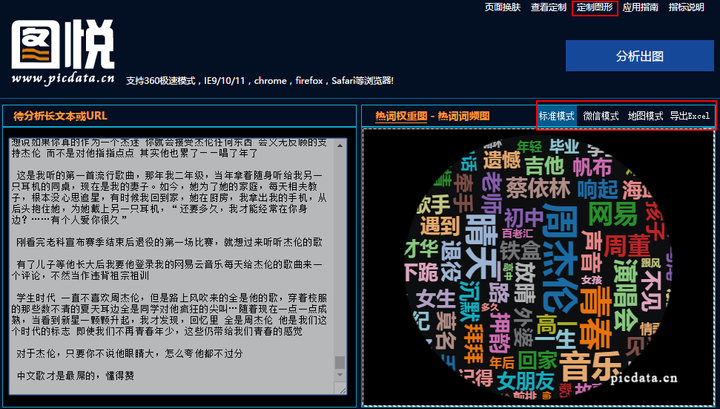Click the word 蔡依林 in word cloud
This screenshot has height=409, width=720.
click(x=538, y=188)
